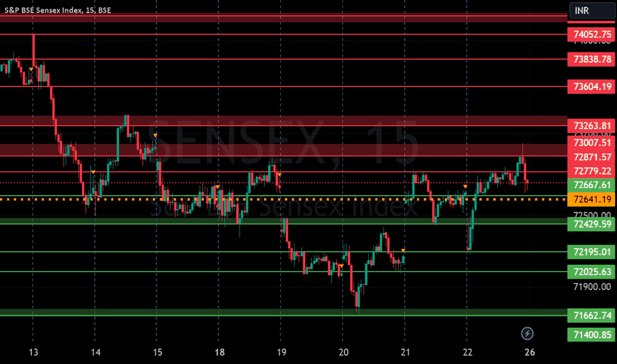Select the 73604.19 price label
This screenshot has width=617, height=364.
tap(591, 87)
